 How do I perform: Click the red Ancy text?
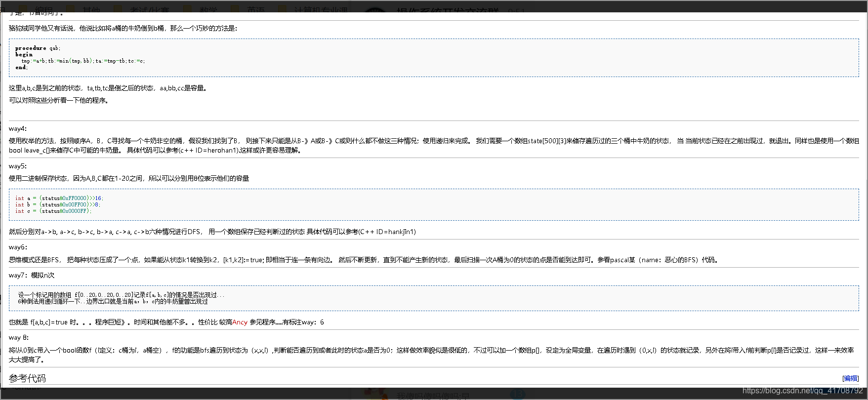pyautogui.click(x=240, y=322)
